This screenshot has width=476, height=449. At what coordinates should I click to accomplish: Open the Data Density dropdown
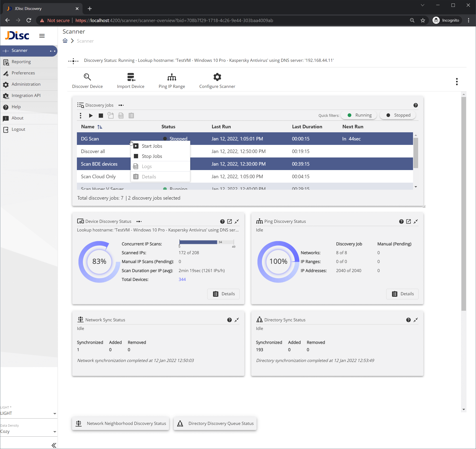tap(29, 432)
